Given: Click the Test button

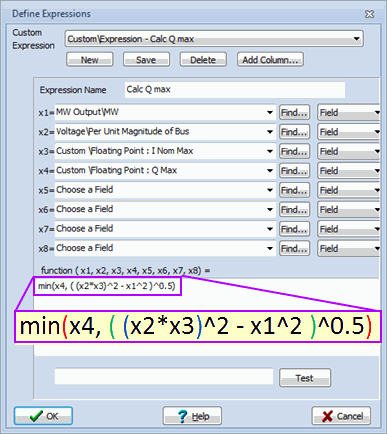Looking at the screenshot, I should coord(305,378).
